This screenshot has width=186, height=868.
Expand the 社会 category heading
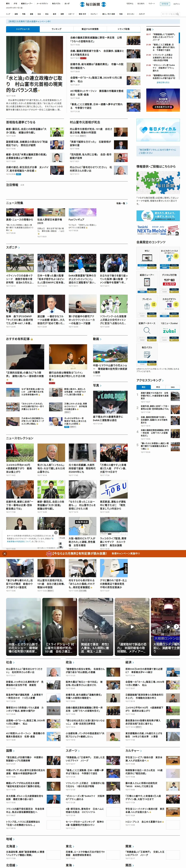pos(10,662)
